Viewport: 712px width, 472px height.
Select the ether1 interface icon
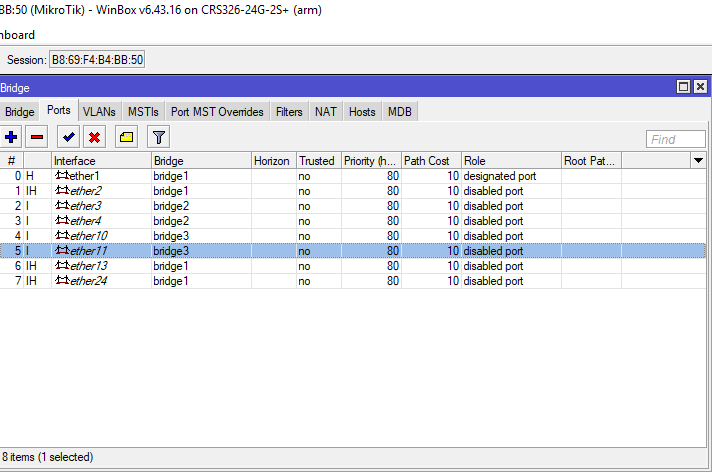coord(62,175)
